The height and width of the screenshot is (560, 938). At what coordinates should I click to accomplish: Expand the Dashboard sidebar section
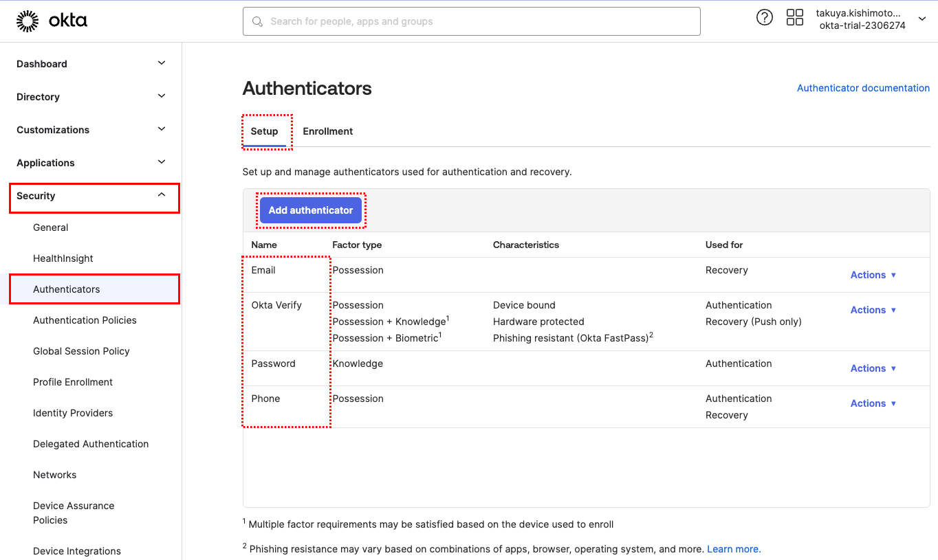(x=162, y=63)
